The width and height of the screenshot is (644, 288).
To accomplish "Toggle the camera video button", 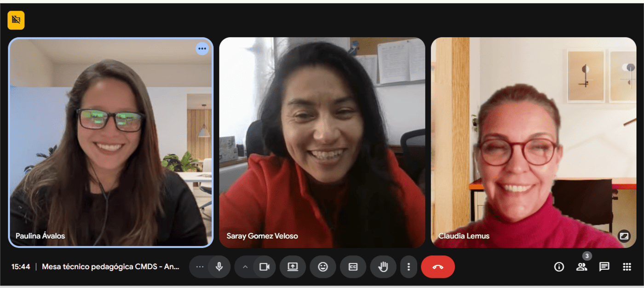I will 264,267.
